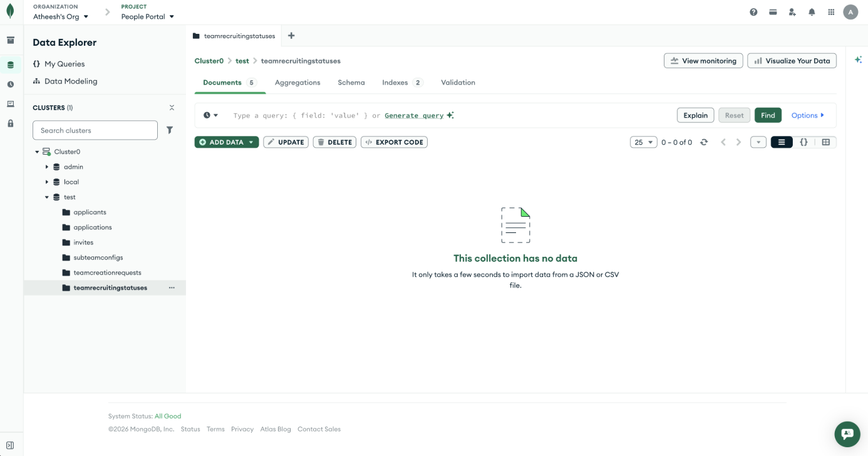Image resolution: width=868 pixels, height=456 pixels.
Task: Click the clusters filter funnel icon
Action: (170, 130)
